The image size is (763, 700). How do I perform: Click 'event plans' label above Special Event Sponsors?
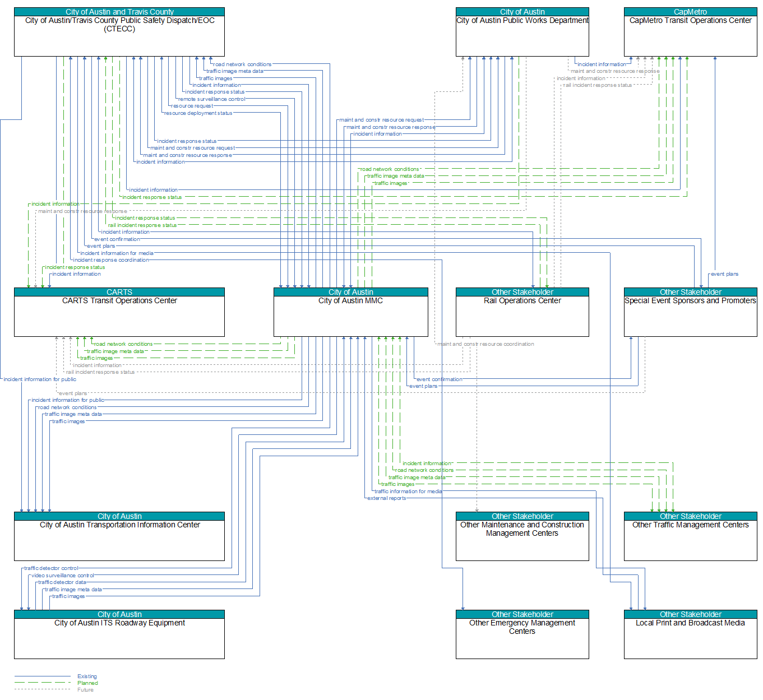[x=724, y=274]
